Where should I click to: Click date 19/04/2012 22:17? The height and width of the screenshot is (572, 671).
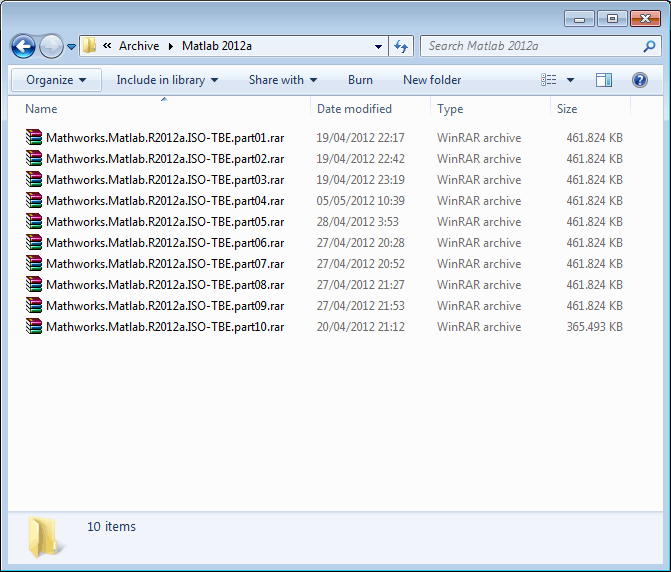coord(360,138)
